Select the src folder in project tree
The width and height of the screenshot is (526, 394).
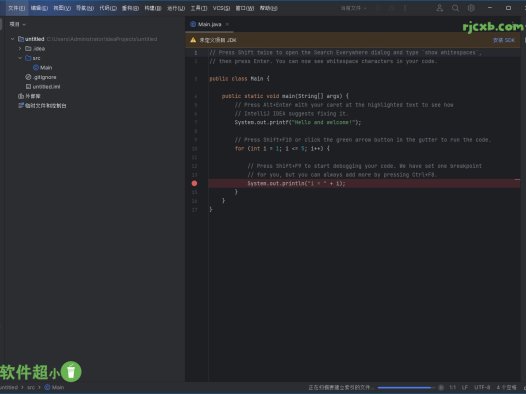click(x=33, y=58)
